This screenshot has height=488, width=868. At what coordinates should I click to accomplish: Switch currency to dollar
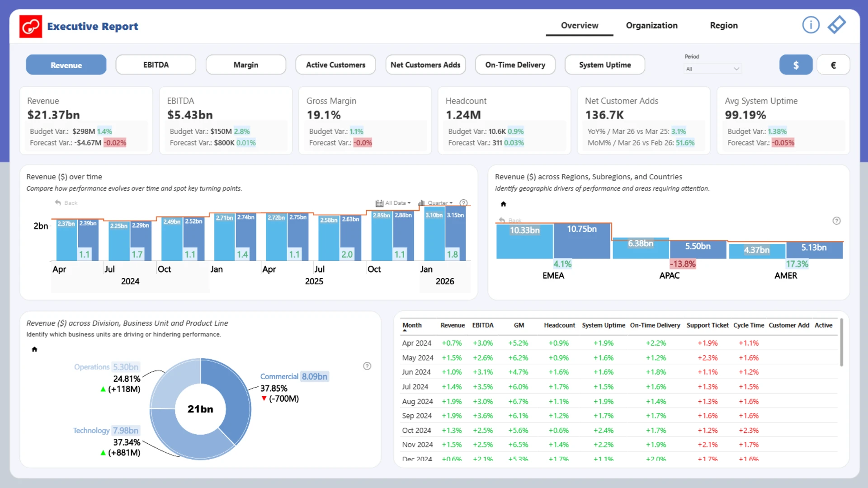[796, 65]
